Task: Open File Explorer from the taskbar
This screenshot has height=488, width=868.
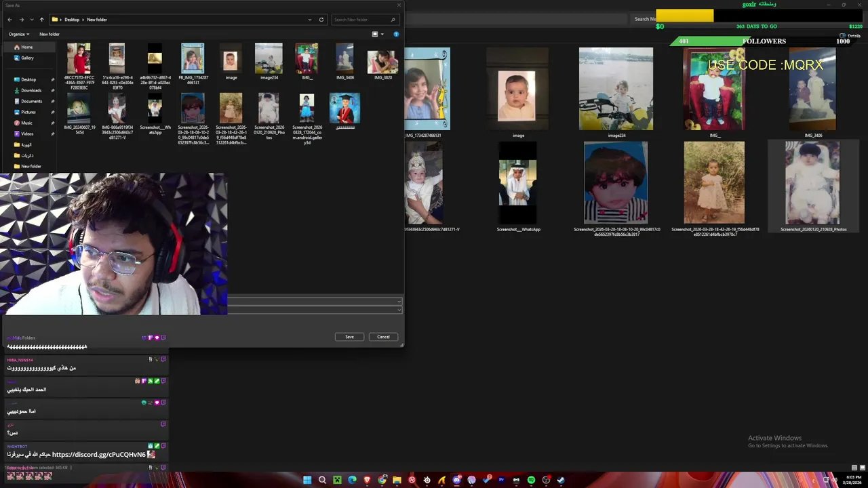Action: point(397,480)
